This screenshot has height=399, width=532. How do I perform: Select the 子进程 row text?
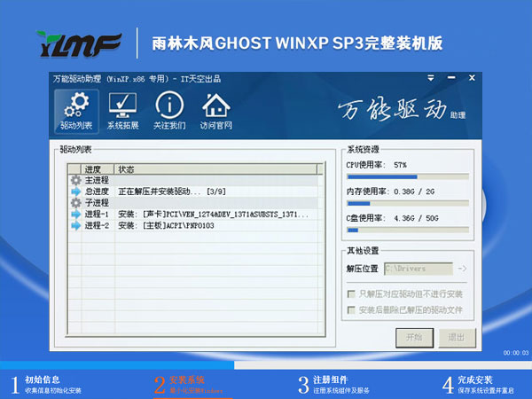[97, 203]
